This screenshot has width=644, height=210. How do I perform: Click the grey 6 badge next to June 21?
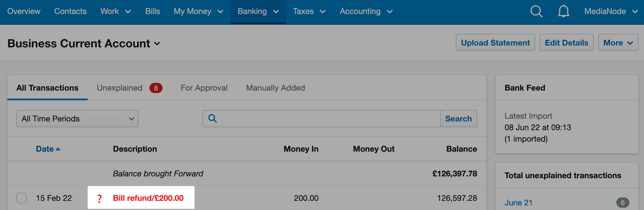(622, 202)
